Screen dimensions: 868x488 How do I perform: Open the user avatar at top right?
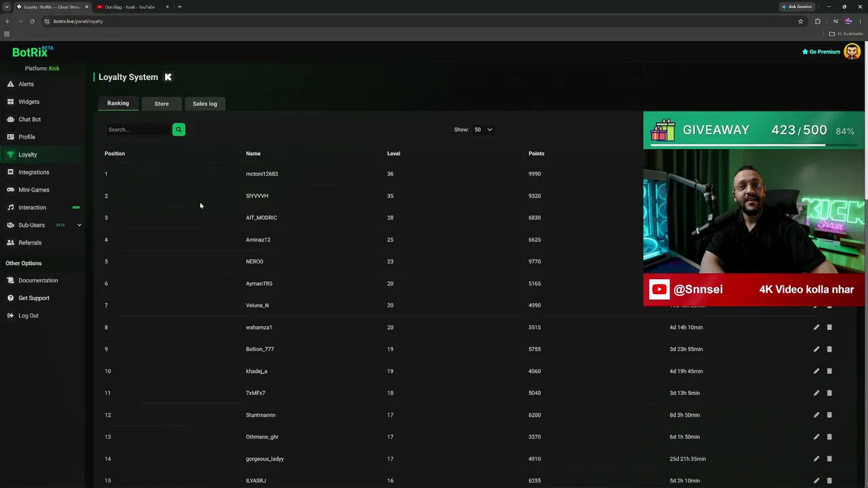(x=852, y=52)
